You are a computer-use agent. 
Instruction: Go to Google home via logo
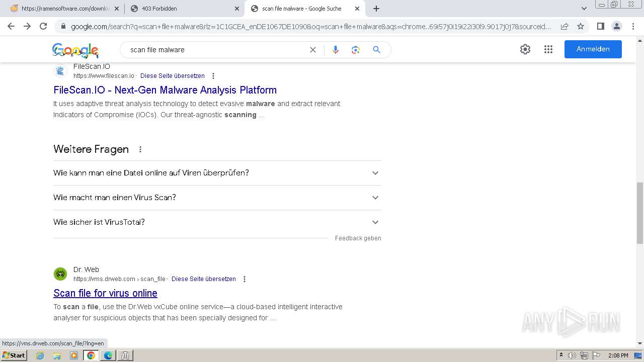(75, 50)
